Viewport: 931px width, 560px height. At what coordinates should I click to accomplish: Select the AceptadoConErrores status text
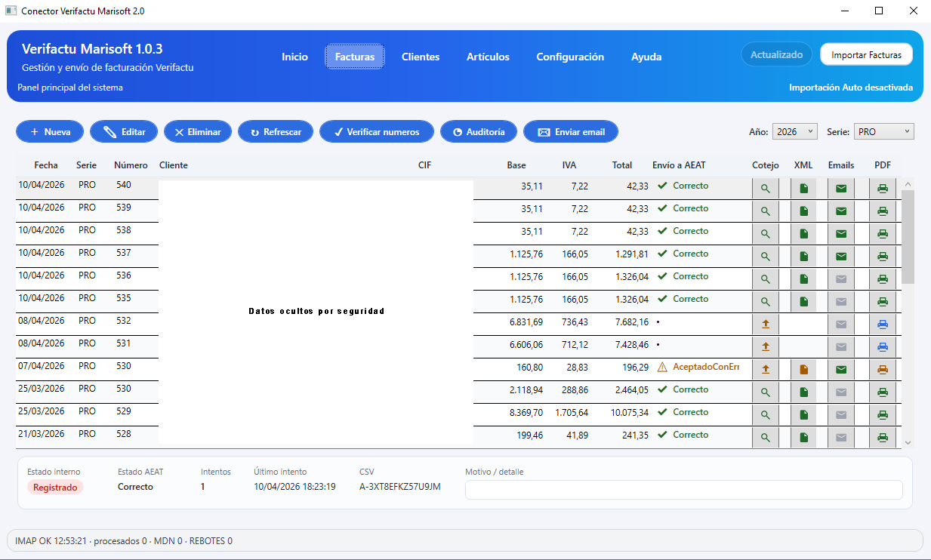click(x=706, y=367)
